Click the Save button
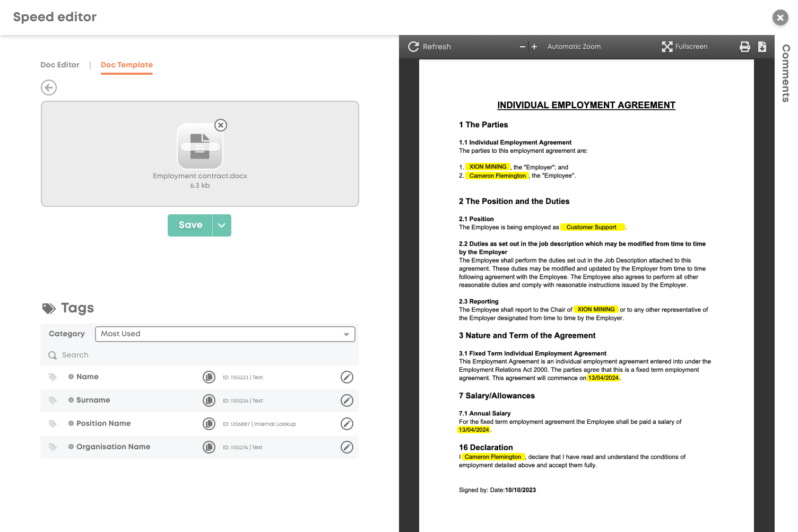 [190, 225]
